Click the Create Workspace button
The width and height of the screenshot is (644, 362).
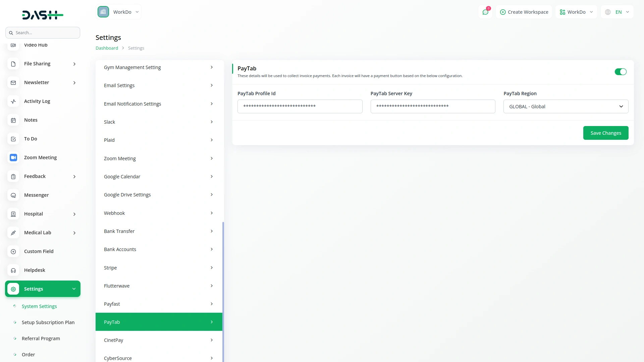click(524, 12)
